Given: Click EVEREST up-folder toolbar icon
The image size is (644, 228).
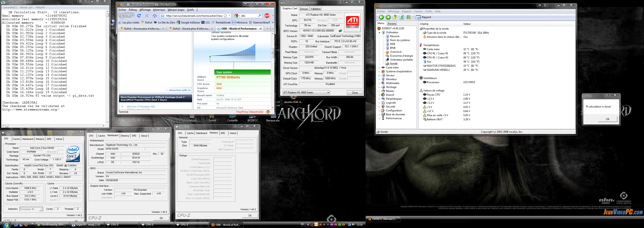Looking at the screenshot, I should pos(395,17).
